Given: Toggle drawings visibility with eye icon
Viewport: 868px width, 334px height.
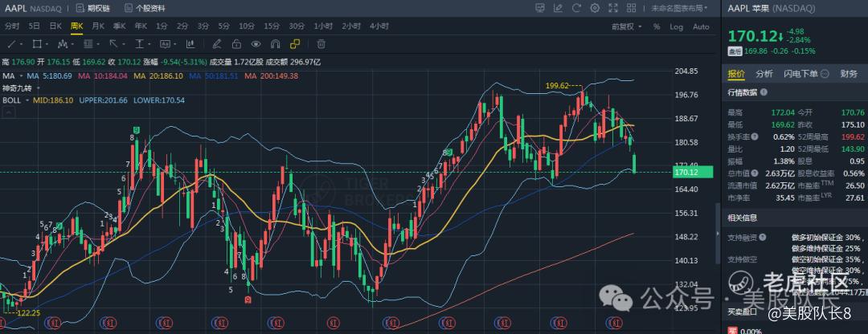Looking at the screenshot, I should 256,43.
